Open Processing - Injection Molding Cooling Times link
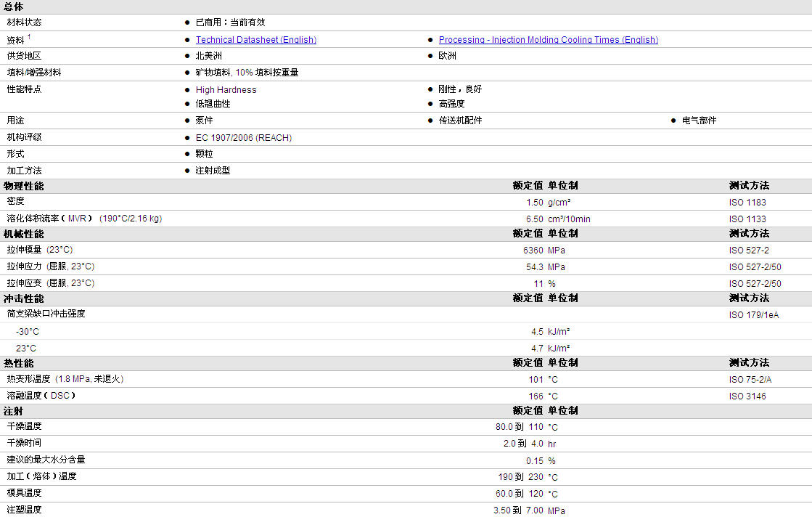The image size is (812, 517). (x=549, y=40)
